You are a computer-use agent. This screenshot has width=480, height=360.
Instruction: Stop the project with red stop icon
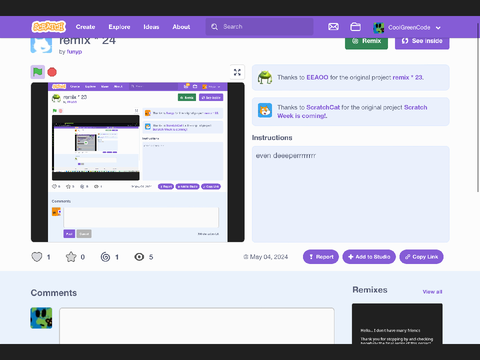click(x=52, y=72)
